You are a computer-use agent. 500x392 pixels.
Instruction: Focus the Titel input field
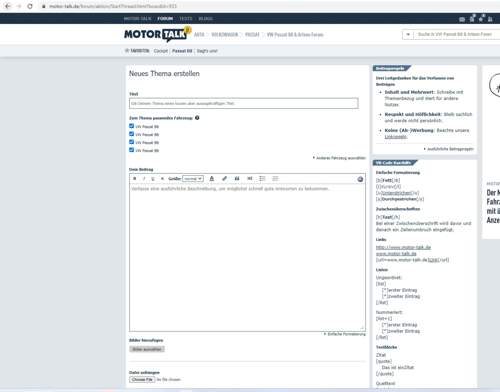coord(244,103)
